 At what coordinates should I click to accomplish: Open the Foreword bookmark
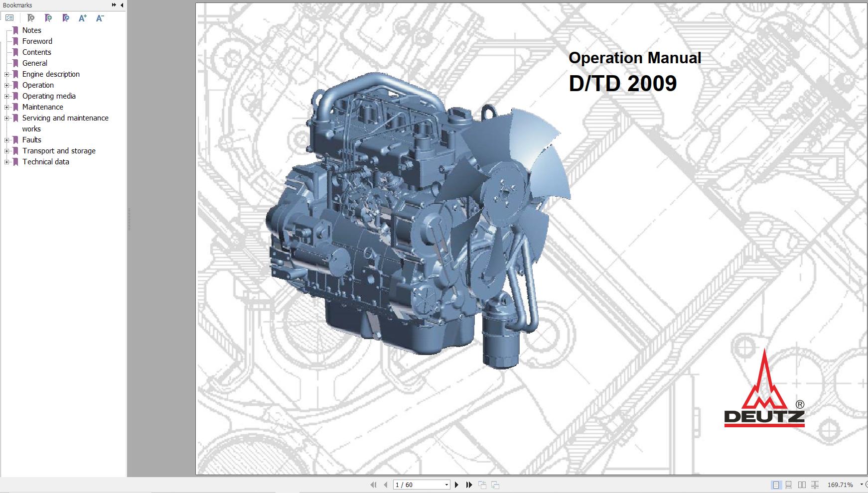pyautogui.click(x=37, y=41)
